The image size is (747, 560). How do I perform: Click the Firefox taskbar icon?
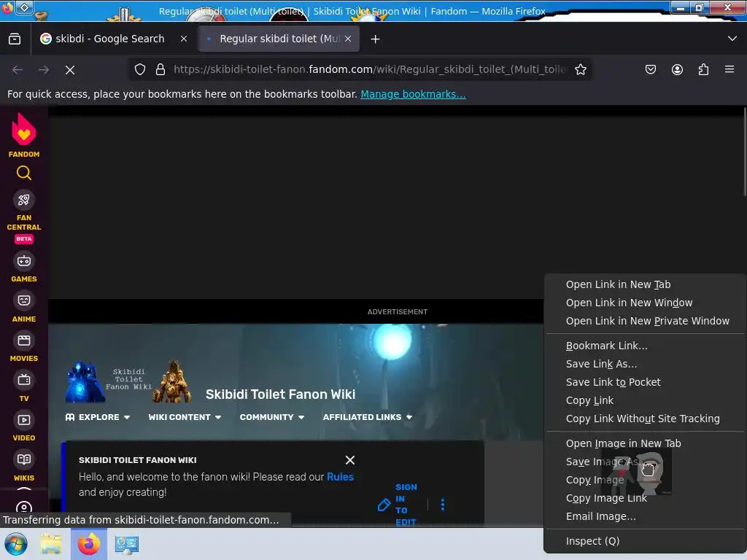pyautogui.click(x=89, y=544)
